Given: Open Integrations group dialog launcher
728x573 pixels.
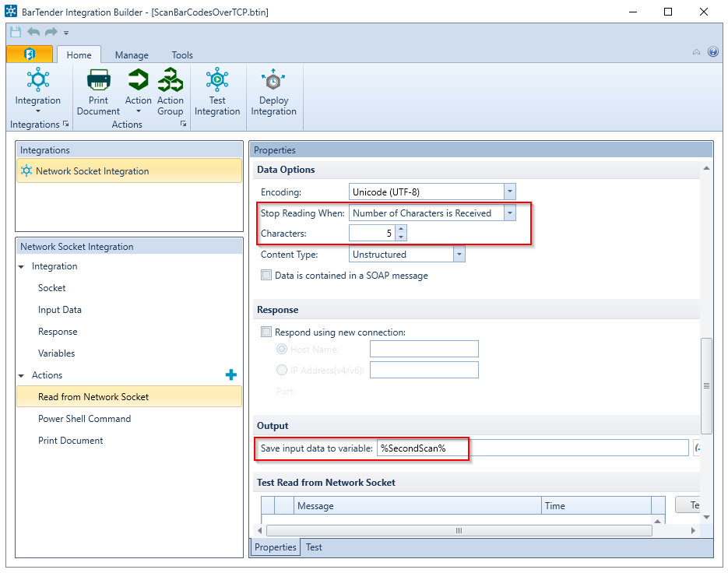Looking at the screenshot, I should (x=66, y=124).
